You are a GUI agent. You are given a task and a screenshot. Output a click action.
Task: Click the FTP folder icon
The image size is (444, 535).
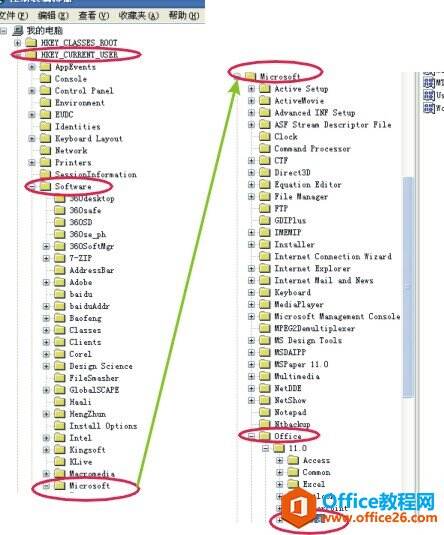click(265, 208)
